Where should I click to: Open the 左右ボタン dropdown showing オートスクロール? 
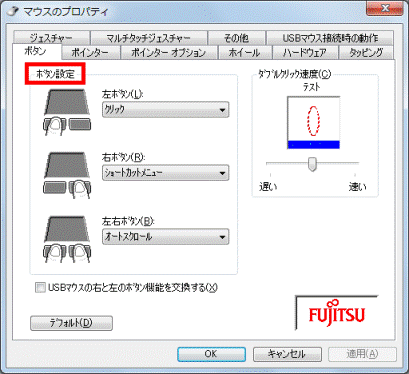[x=165, y=237]
